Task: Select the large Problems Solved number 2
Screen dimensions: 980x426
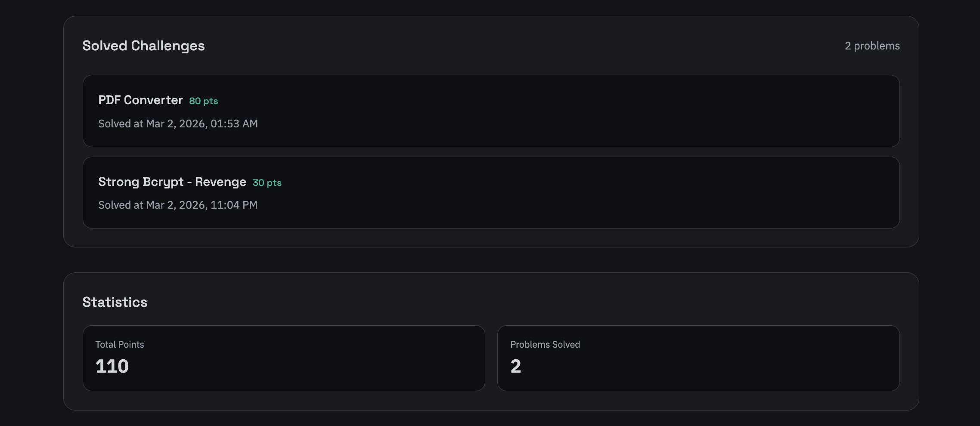Action: (515, 366)
